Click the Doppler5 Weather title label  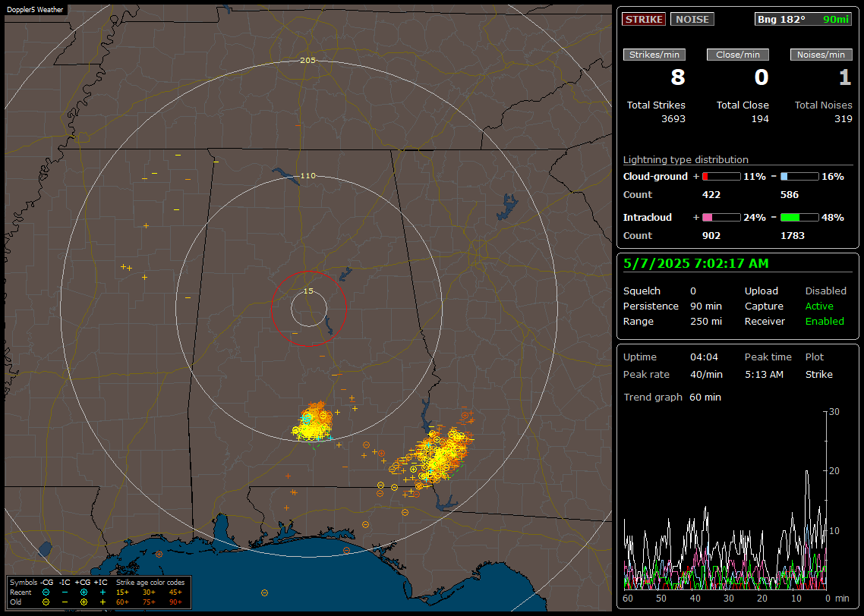tap(35, 10)
